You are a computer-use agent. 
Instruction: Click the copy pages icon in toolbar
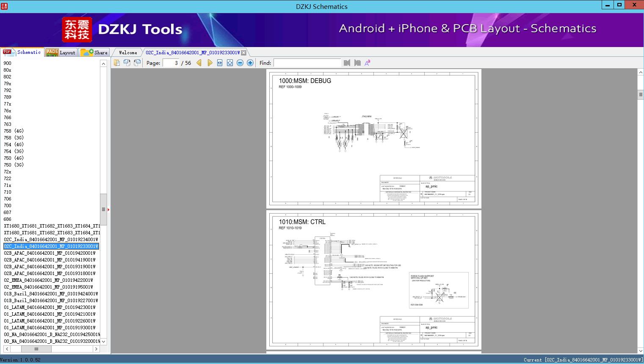point(117,63)
